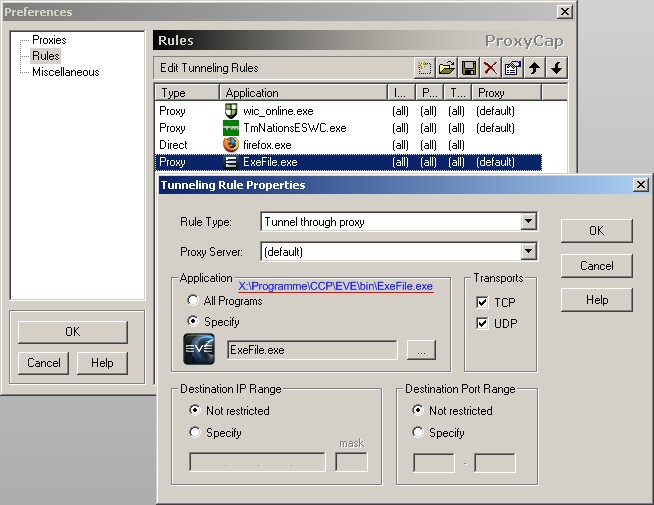The image size is (654, 505).
Task: Click the port range end field
Action: pos(495,463)
